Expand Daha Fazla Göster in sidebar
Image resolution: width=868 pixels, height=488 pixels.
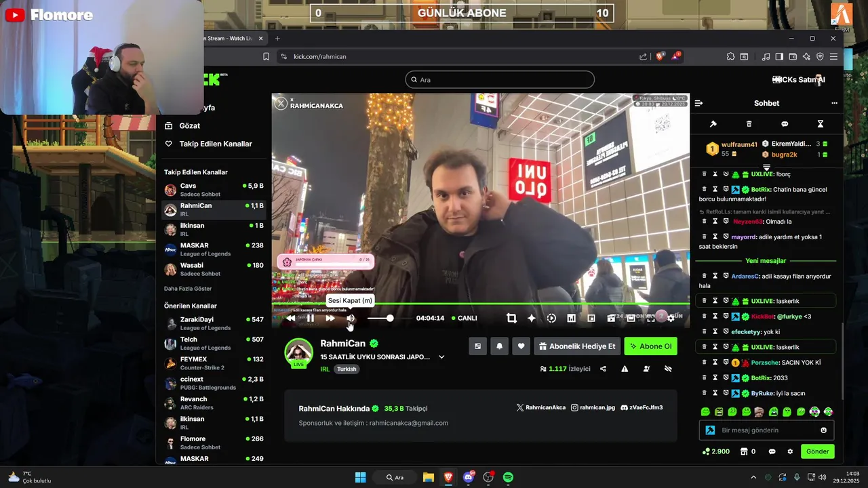click(188, 289)
